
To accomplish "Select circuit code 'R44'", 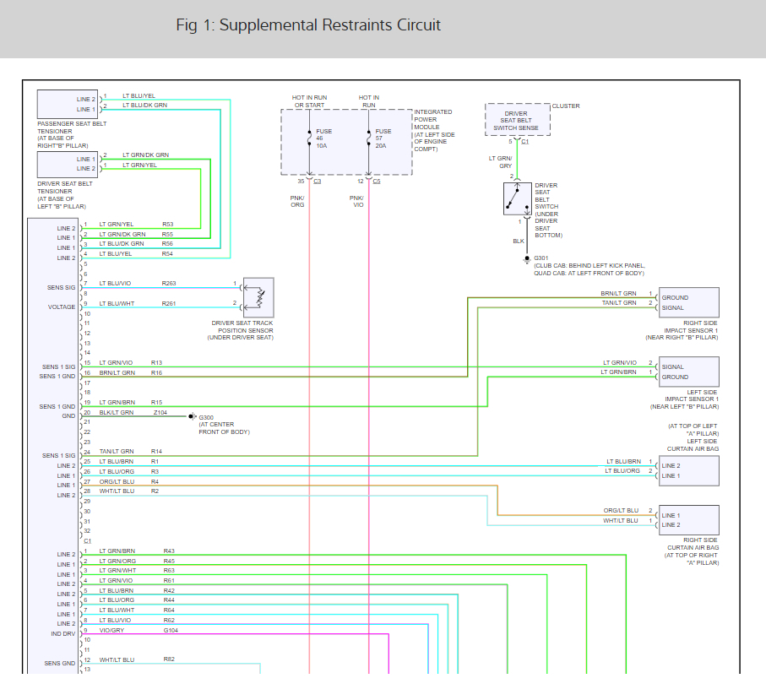I will pos(169,600).
